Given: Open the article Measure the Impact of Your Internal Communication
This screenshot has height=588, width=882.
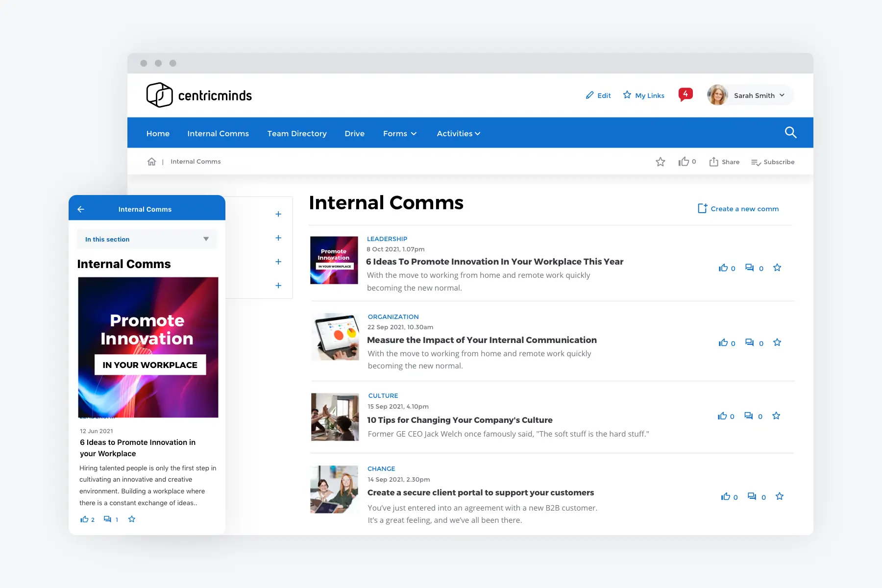Looking at the screenshot, I should (x=482, y=340).
